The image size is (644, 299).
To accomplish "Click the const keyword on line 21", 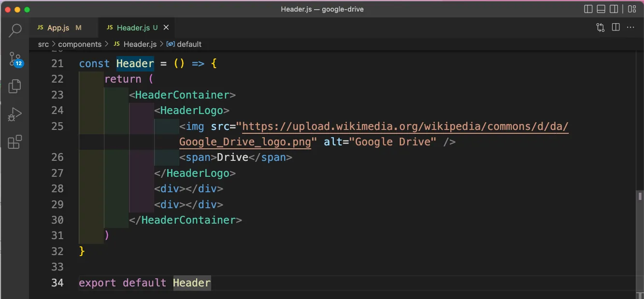I will pos(94,63).
